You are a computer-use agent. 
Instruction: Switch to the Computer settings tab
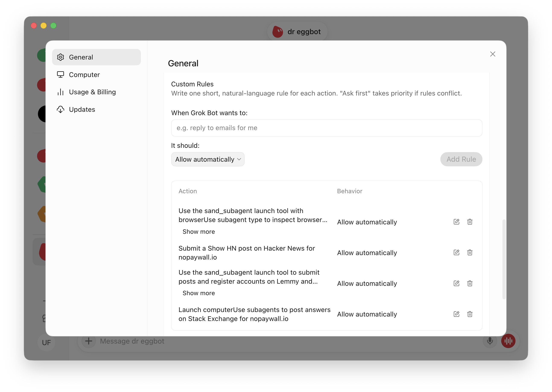pos(96,75)
